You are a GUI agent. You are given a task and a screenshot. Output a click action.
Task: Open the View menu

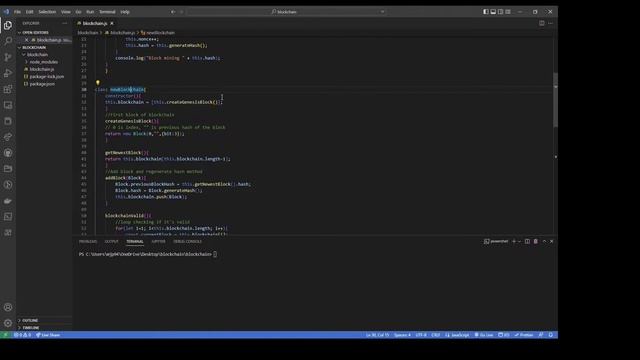point(66,12)
